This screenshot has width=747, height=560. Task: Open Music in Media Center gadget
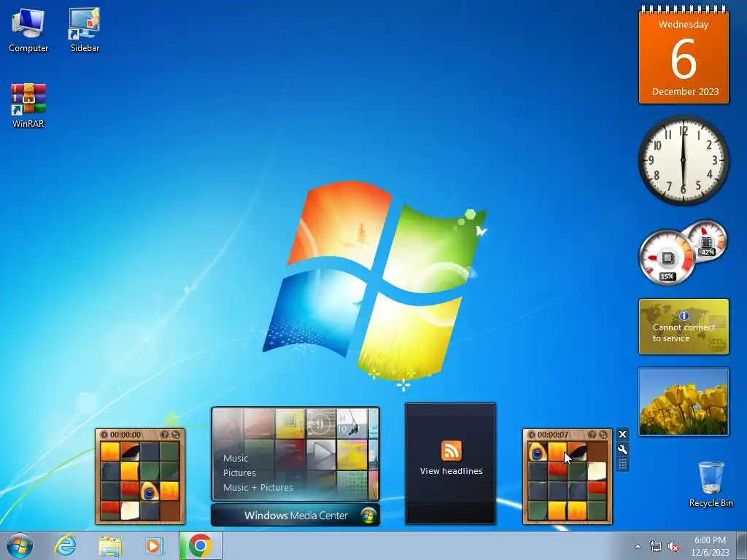pos(236,458)
